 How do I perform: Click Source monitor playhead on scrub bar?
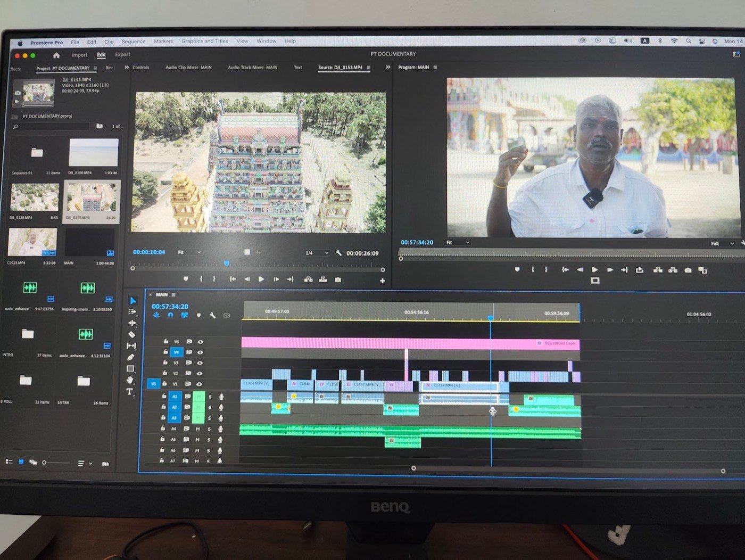pyautogui.click(x=227, y=263)
